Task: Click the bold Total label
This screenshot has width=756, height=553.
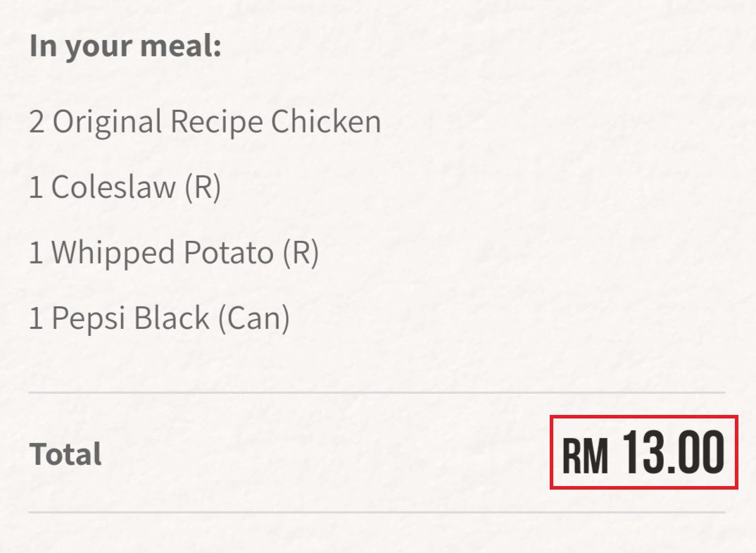Action: 65,454
